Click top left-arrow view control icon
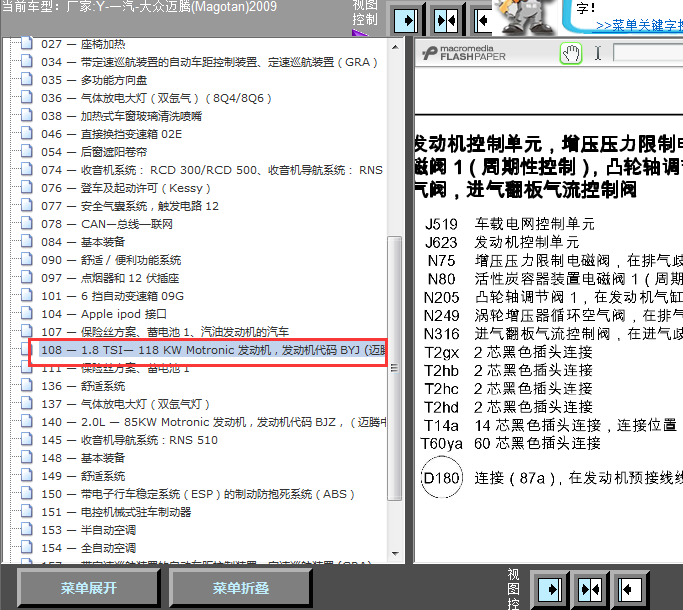Screen dimensions: 683x610 click(x=483, y=20)
